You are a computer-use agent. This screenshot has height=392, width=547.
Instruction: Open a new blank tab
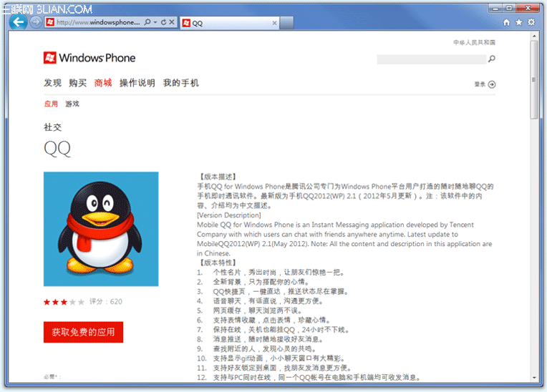pyautogui.click(x=286, y=23)
